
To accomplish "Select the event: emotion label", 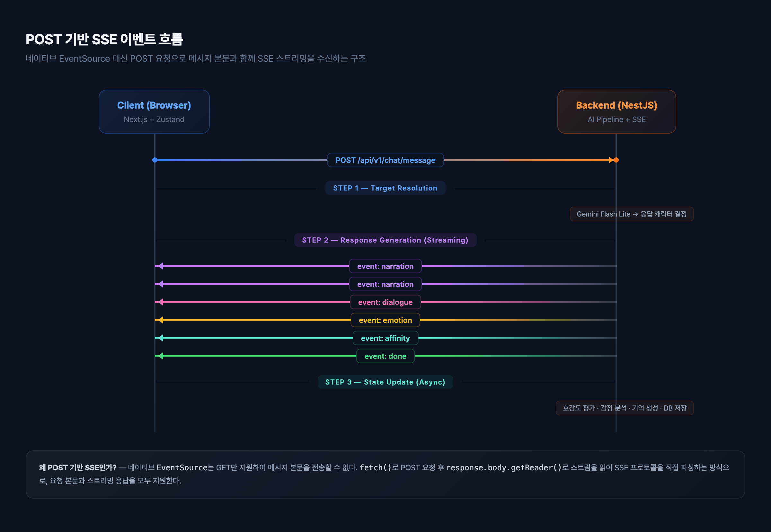I will 385,320.
